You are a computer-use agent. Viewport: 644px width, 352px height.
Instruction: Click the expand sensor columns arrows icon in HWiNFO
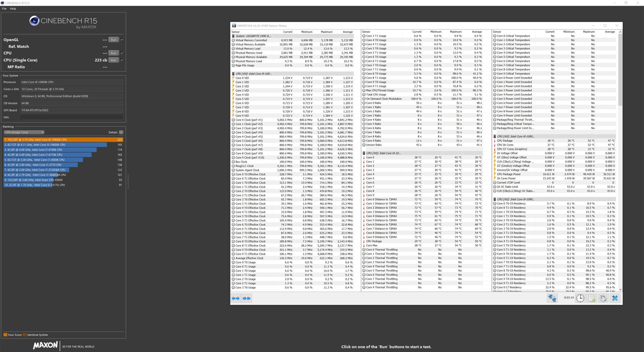click(236, 298)
